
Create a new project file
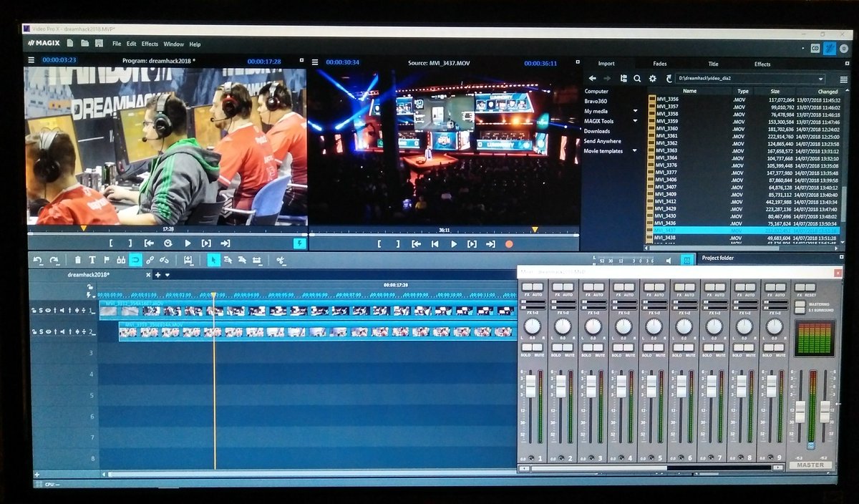(72, 44)
